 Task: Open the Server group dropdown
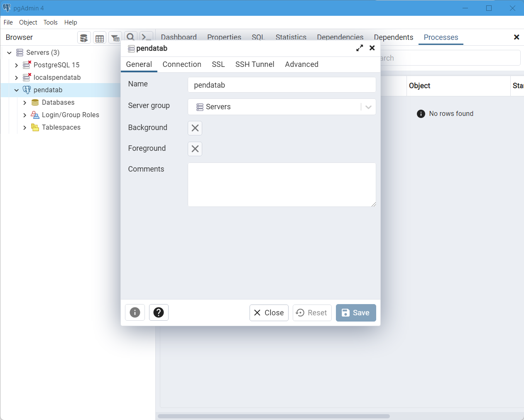click(x=368, y=107)
